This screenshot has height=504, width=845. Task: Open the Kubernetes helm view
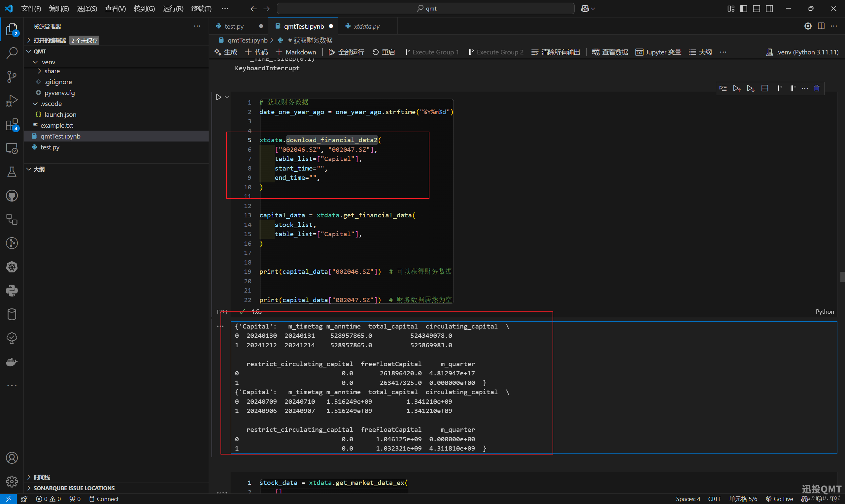[12, 267]
